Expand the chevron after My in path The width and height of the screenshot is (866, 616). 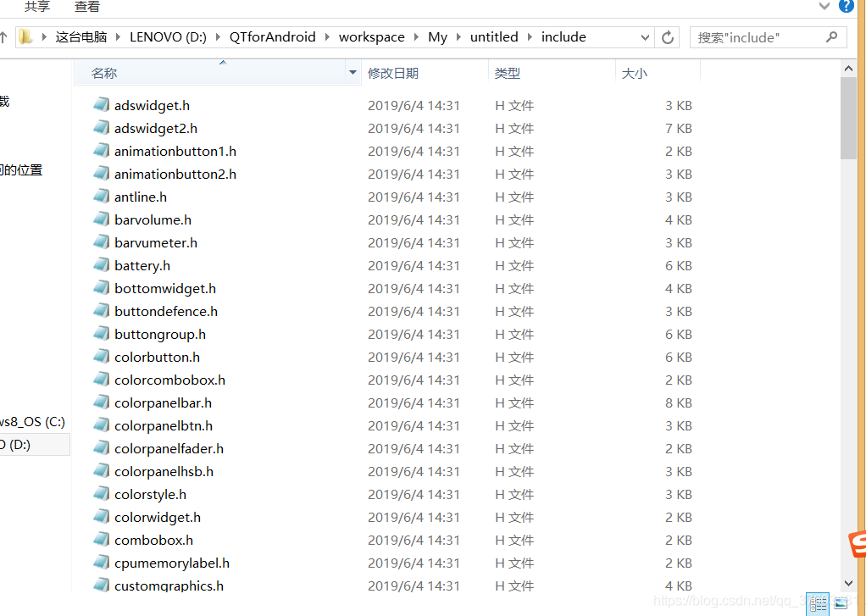coord(458,37)
